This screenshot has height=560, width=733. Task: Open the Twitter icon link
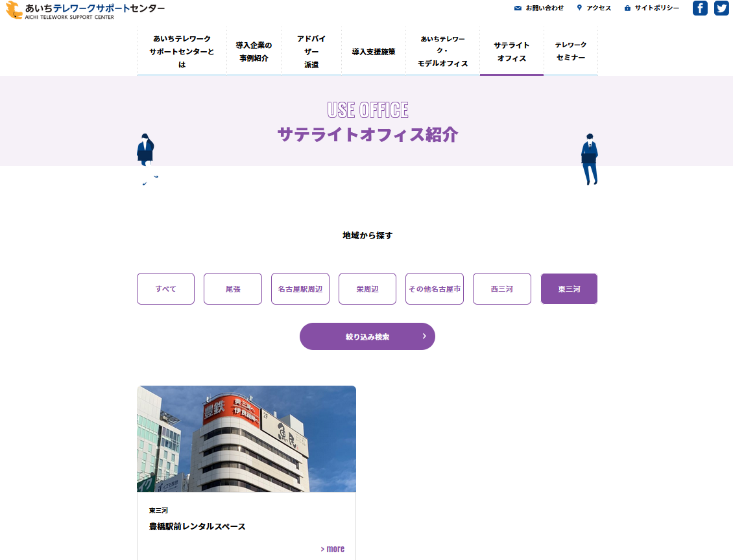tap(721, 8)
